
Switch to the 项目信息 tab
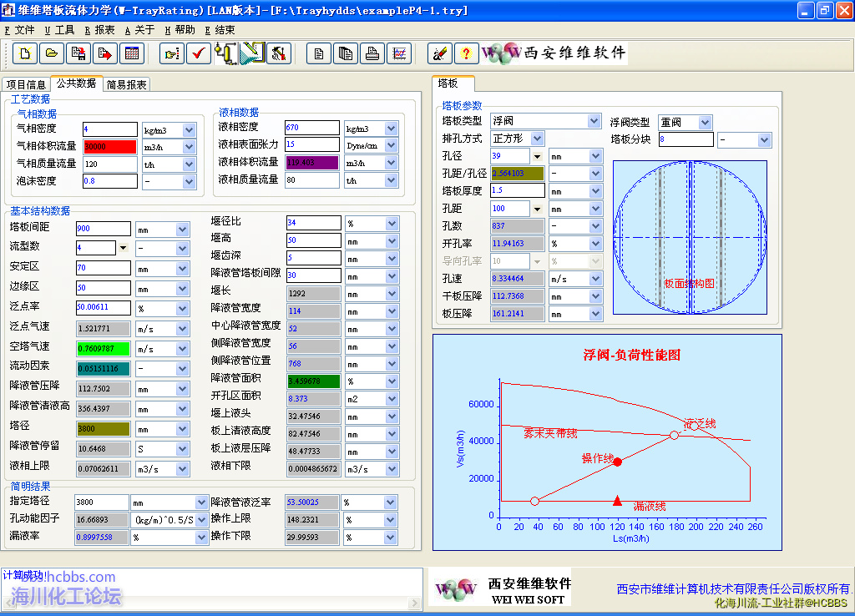(26, 84)
